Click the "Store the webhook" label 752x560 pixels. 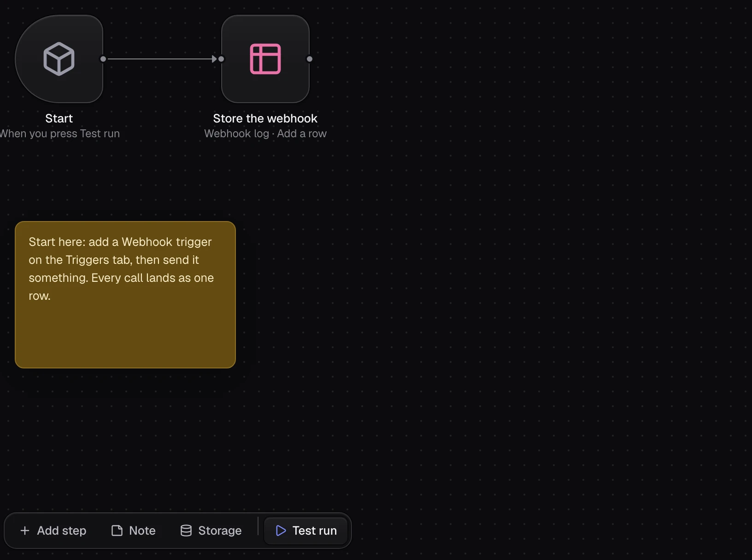pyautogui.click(x=265, y=118)
